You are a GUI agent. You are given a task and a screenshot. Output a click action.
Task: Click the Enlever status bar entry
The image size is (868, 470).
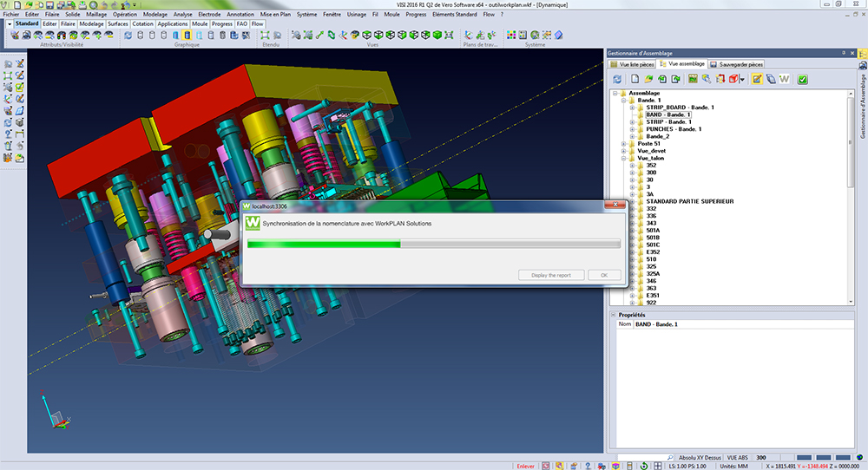pyautogui.click(x=525, y=467)
